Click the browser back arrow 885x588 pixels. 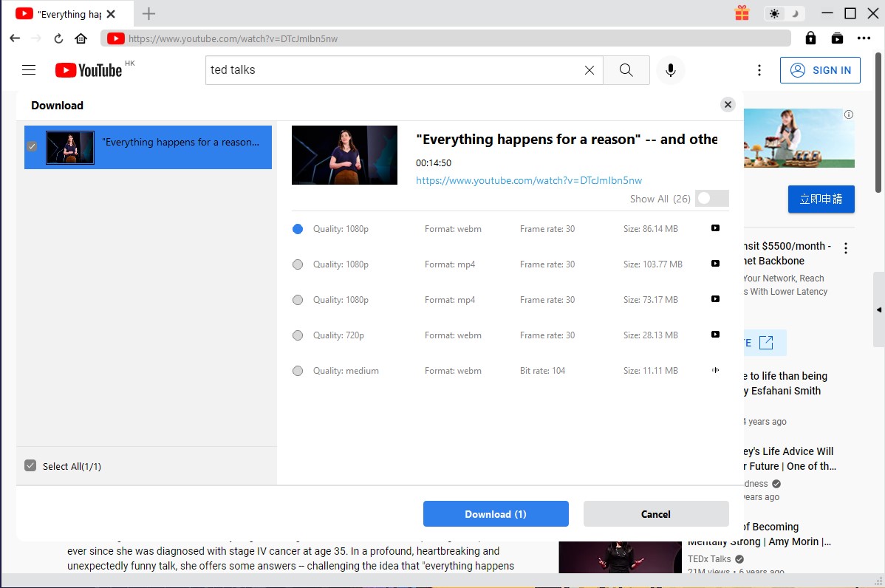point(15,38)
